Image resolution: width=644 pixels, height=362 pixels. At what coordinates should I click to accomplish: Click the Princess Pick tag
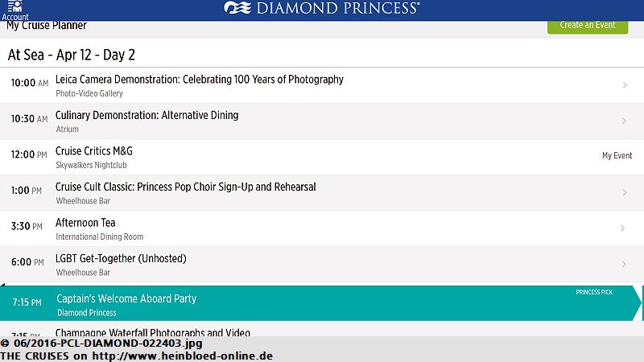594,292
